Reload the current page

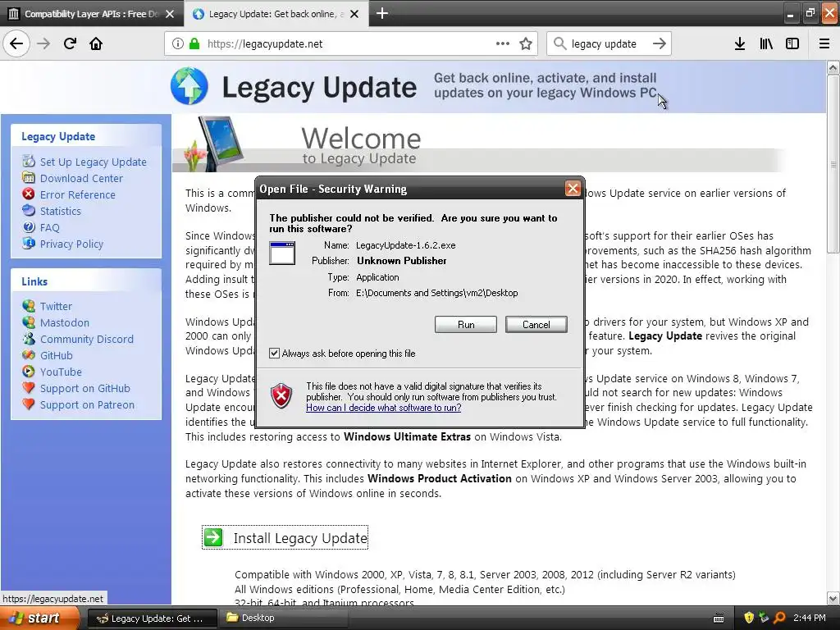click(x=70, y=43)
